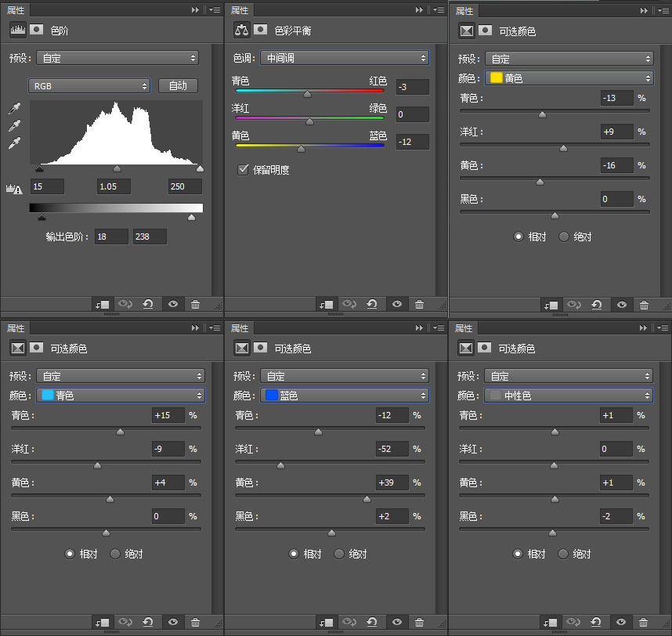Screen dimensions: 672x636
Task: Open the Tone dropdown showing Midtones
Action: pos(345,58)
